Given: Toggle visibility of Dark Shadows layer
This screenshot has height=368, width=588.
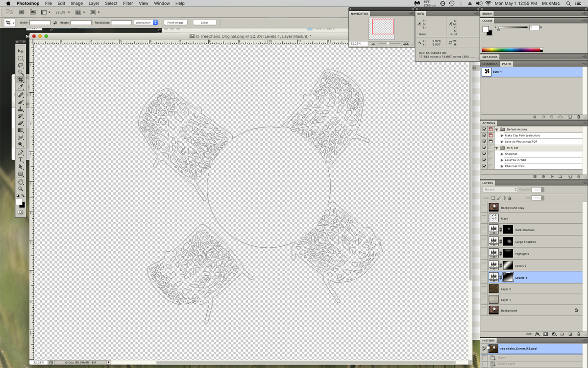Looking at the screenshot, I should point(484,230).
